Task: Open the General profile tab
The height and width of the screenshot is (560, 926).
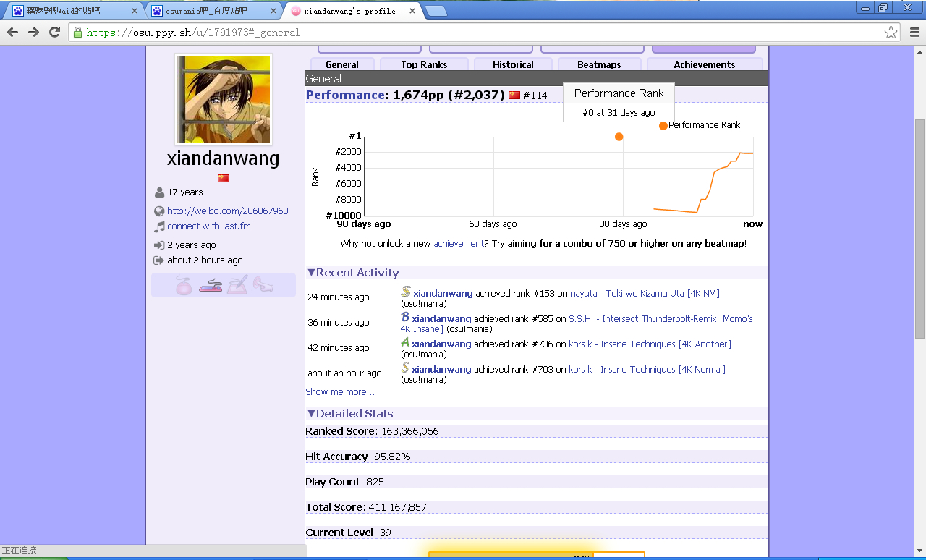Action: click(342, 64)
